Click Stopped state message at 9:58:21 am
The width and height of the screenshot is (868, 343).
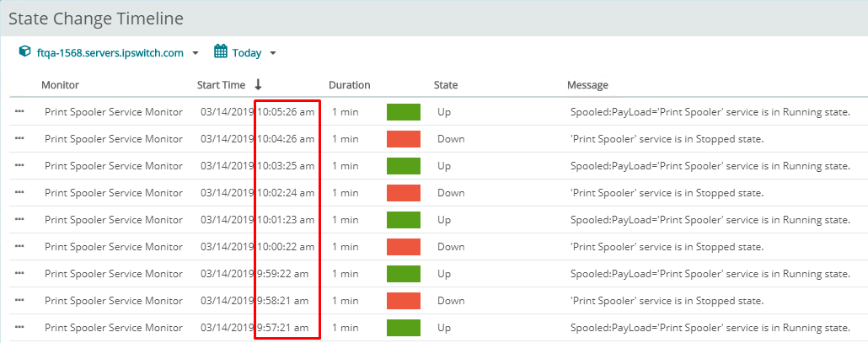point(667,301)
